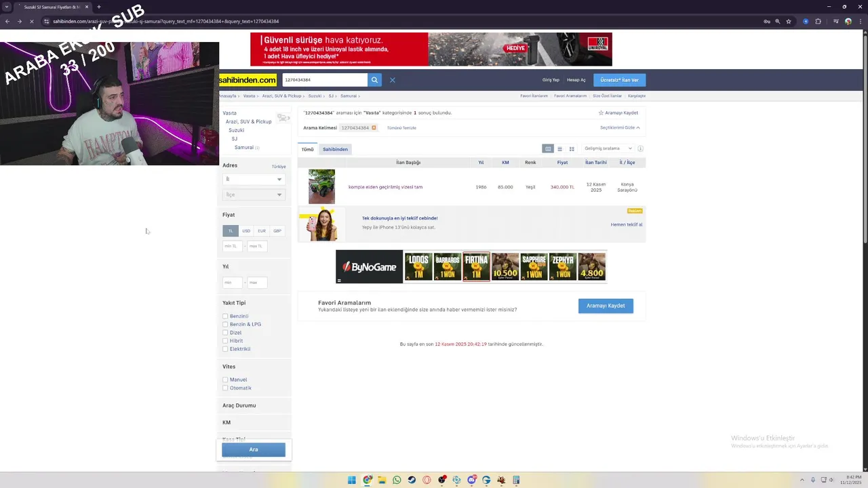Go back in browser history
This screenshot has width=868, height=488.
(7, 21)
